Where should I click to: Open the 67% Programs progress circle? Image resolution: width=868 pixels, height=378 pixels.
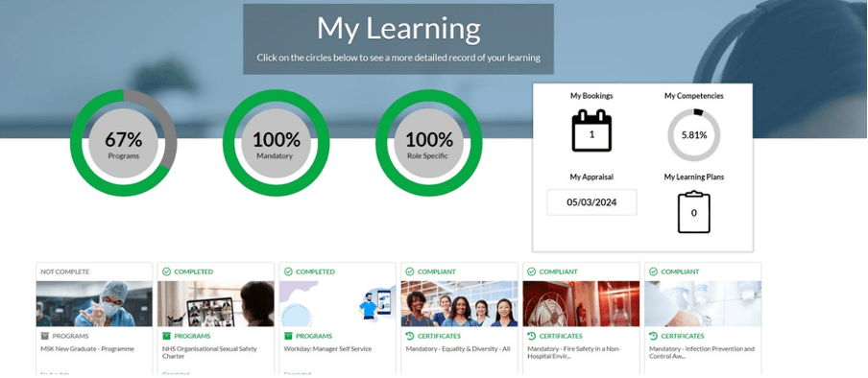pyautogui.click(x=124, y=143)
